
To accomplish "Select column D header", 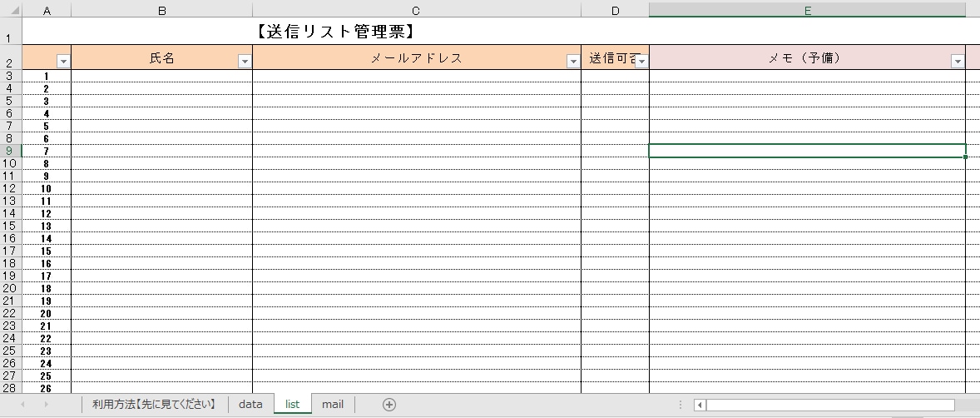I will pos(615,11).
